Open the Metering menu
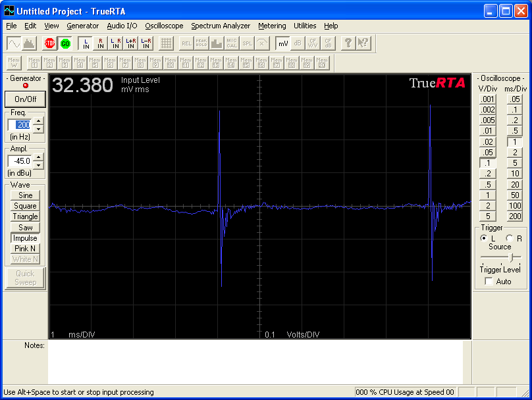This screenshot has width=532, height=400. point(272,26)
